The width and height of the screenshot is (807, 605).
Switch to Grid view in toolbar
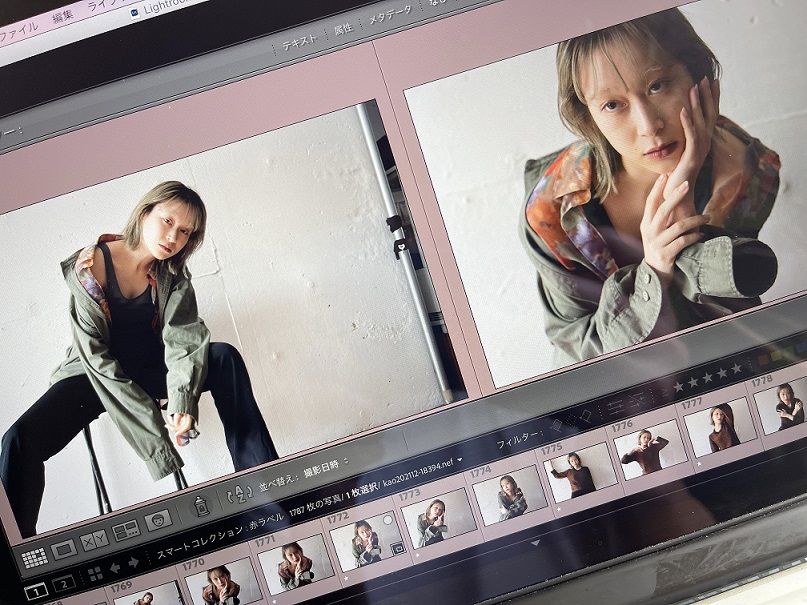click(x=35, y=558)
